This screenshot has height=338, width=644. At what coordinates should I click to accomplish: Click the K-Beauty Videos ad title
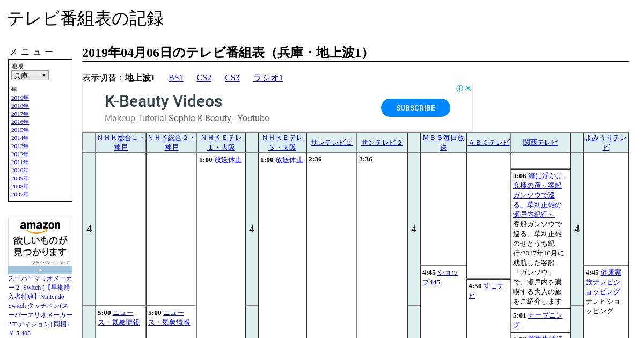163,101
